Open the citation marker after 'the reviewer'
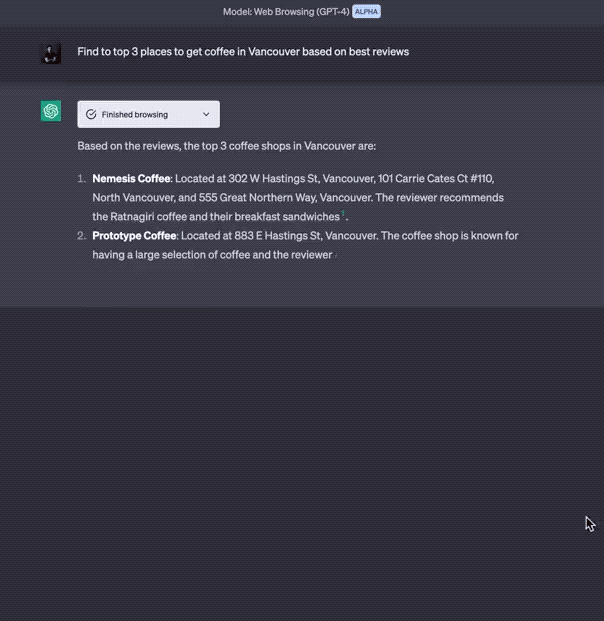The image size is (604, 621). [336, 255]
